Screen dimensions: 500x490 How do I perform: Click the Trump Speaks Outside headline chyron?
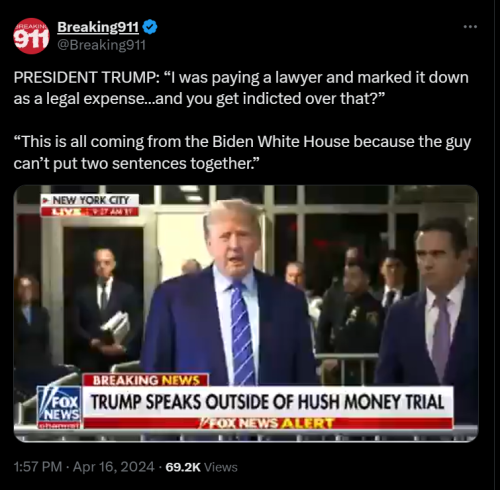click(268, 402)
